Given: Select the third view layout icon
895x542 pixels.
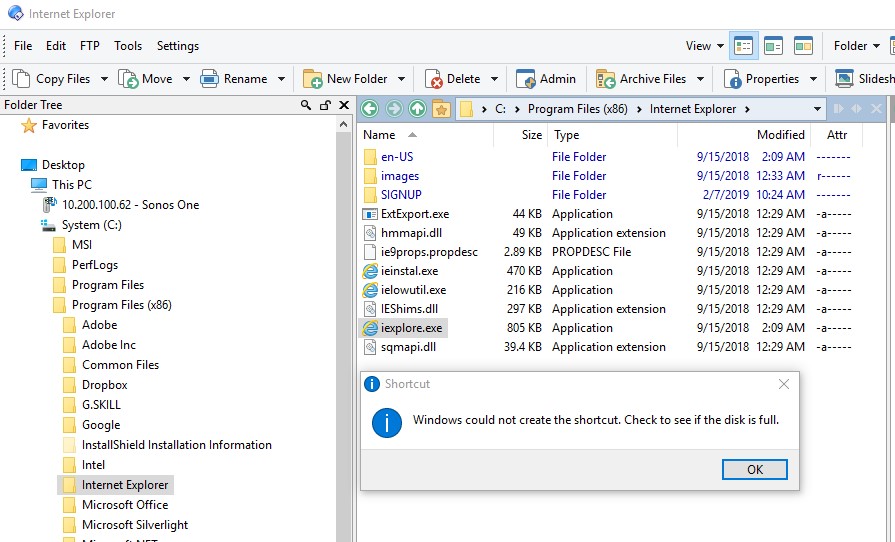Looking at the screenshot, I should point(803,46).
